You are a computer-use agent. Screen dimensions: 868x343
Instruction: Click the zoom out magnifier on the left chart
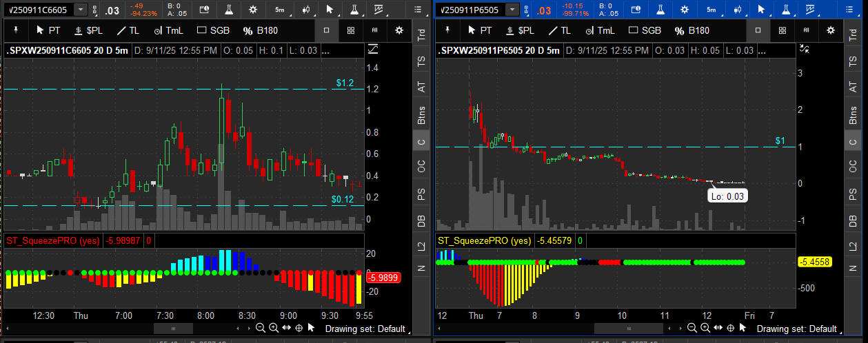260,329
